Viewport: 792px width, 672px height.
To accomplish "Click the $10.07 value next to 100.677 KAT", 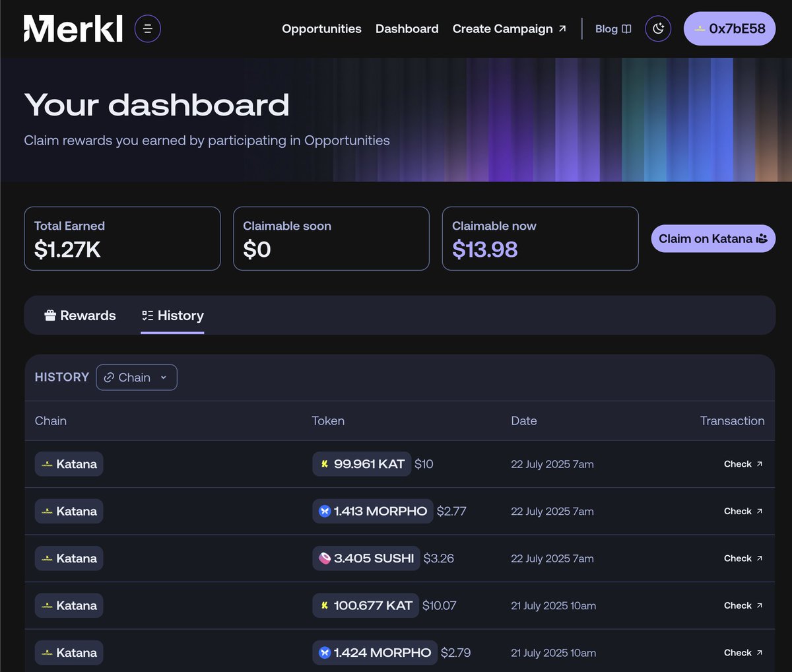I will click(x=440, y=605).
